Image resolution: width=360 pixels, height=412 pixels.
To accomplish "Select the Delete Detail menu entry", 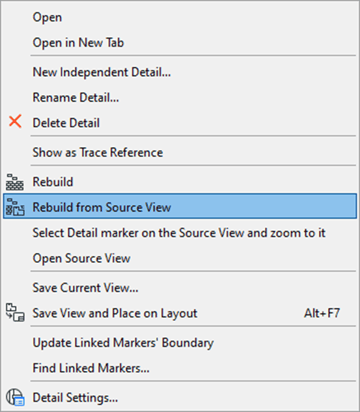I will point(180,123).
